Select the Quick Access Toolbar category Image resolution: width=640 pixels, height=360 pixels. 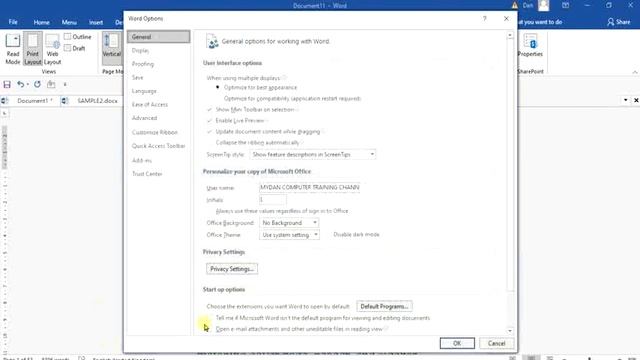click(x=158, y=146)
